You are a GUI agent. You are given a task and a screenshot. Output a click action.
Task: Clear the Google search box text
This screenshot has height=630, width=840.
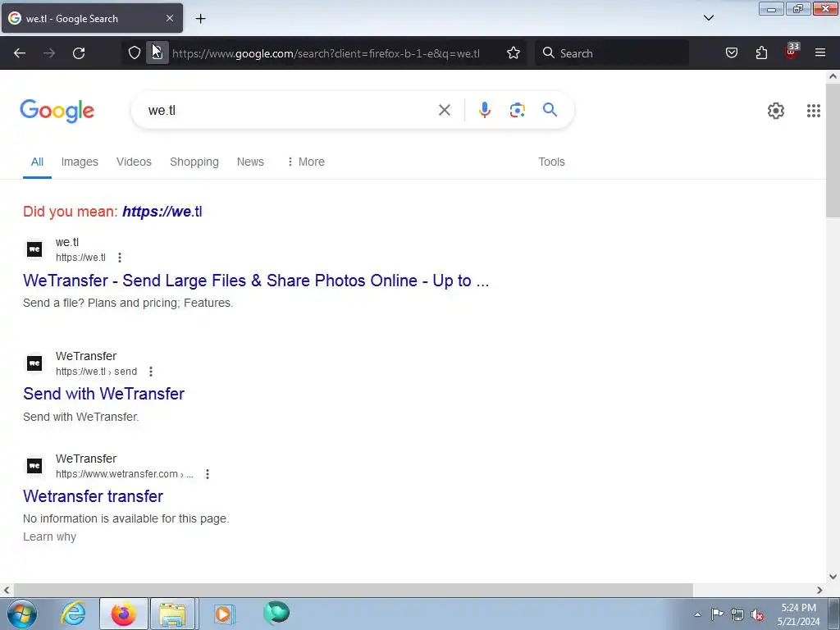pyautogui.click(x=444, y=110)
